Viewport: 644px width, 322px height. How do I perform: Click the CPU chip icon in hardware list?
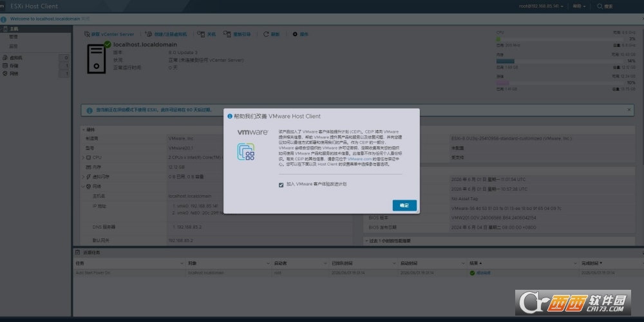tap(88, 158)
